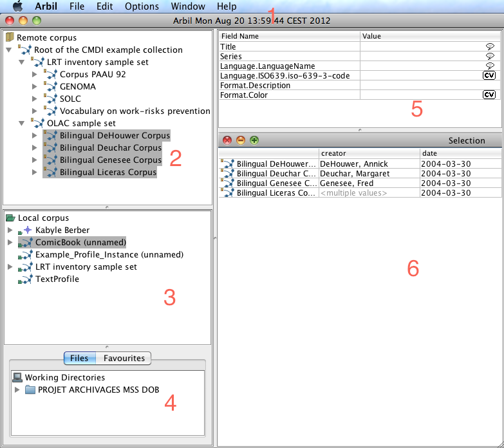Click the orange minimize button of Selection table

pyautogui.click(x=241, y=140)
